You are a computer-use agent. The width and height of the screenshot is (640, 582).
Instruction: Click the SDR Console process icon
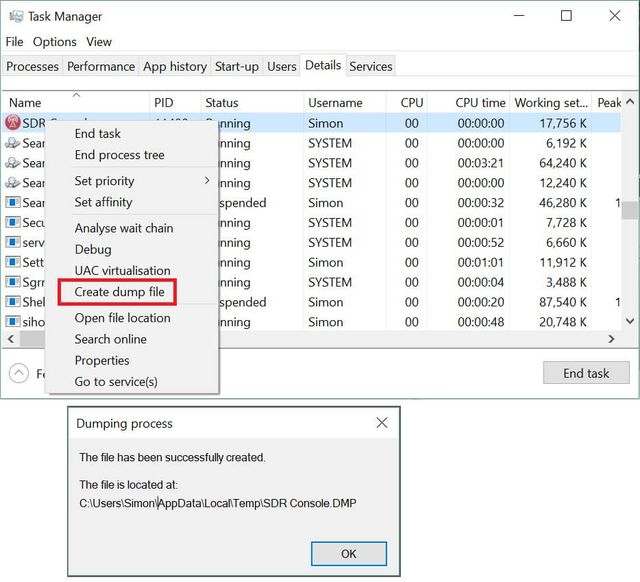(x=13, y=122)
